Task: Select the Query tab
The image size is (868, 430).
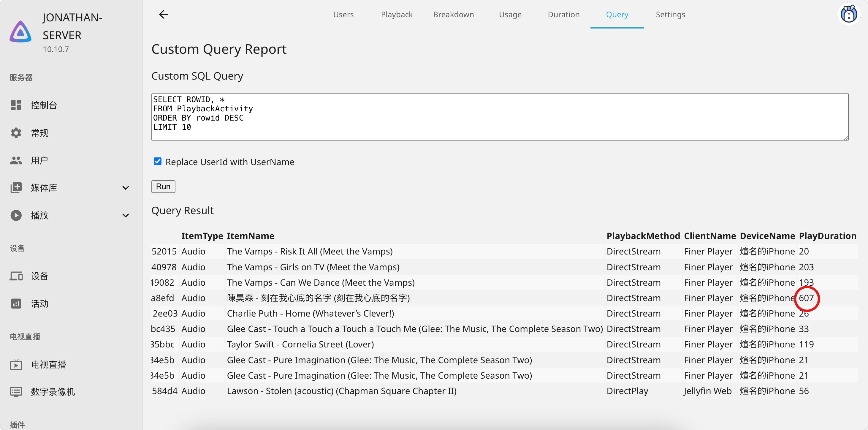Action: point(617,15)
